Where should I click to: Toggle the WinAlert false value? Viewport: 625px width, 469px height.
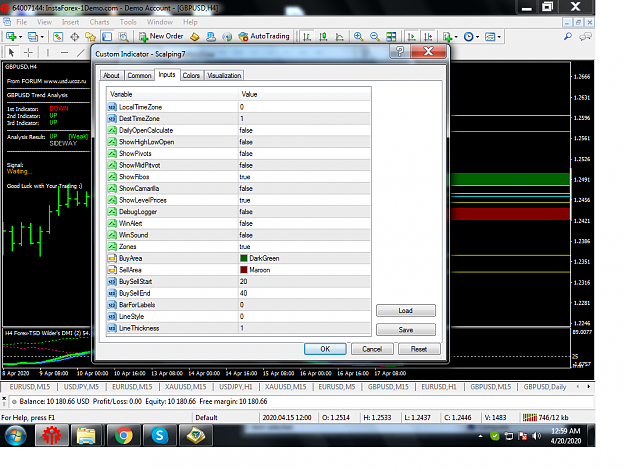tap(305, 223)
